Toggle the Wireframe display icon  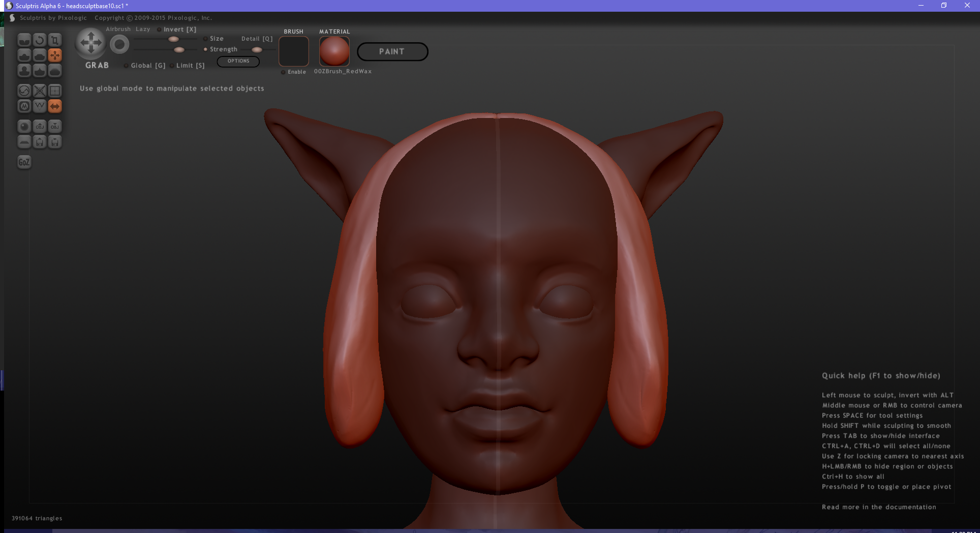[39, 106]
